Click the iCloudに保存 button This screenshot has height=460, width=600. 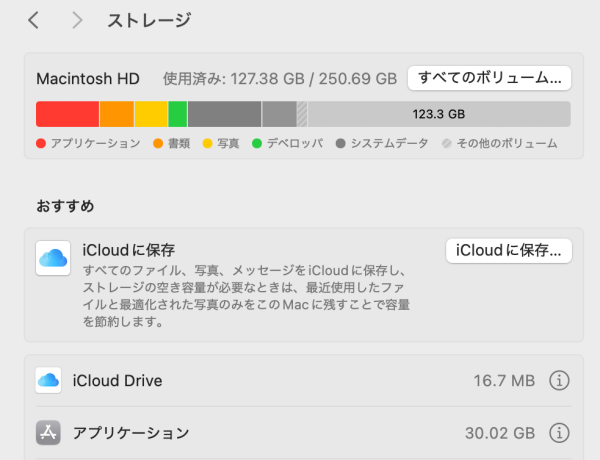(x=508, y=250)
